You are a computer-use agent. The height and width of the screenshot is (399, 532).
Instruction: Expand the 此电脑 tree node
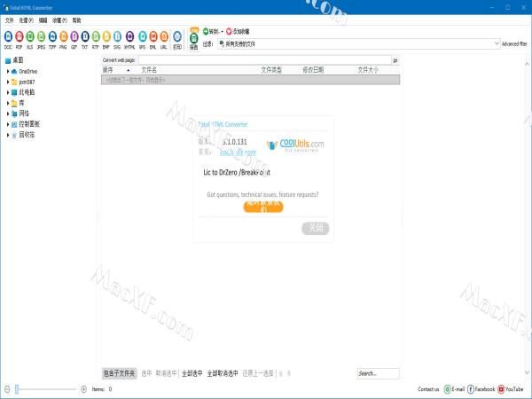8,92
